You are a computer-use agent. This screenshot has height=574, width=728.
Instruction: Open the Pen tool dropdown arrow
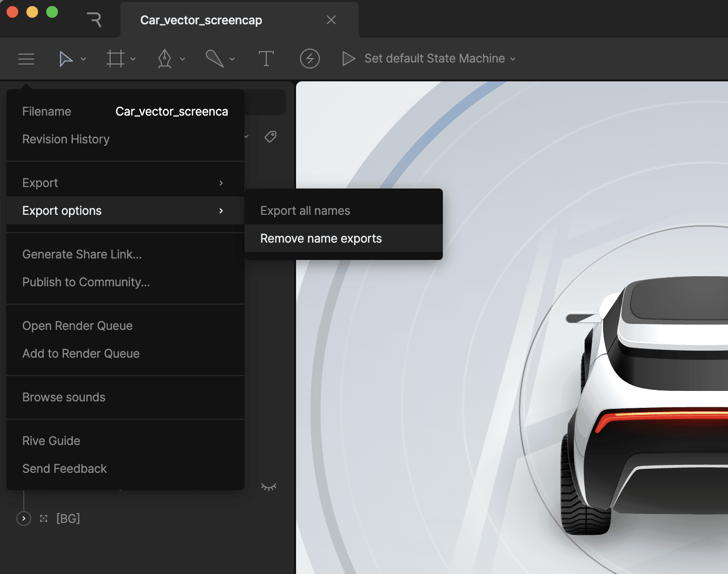[182, 59]
